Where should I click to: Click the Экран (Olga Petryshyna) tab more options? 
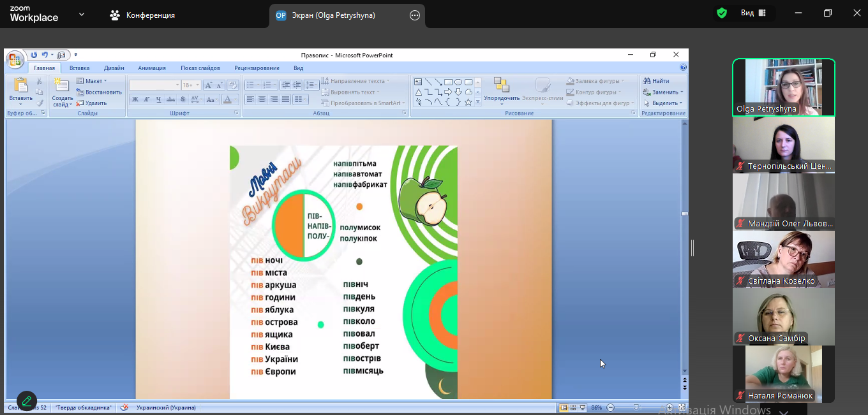point(415,15)
